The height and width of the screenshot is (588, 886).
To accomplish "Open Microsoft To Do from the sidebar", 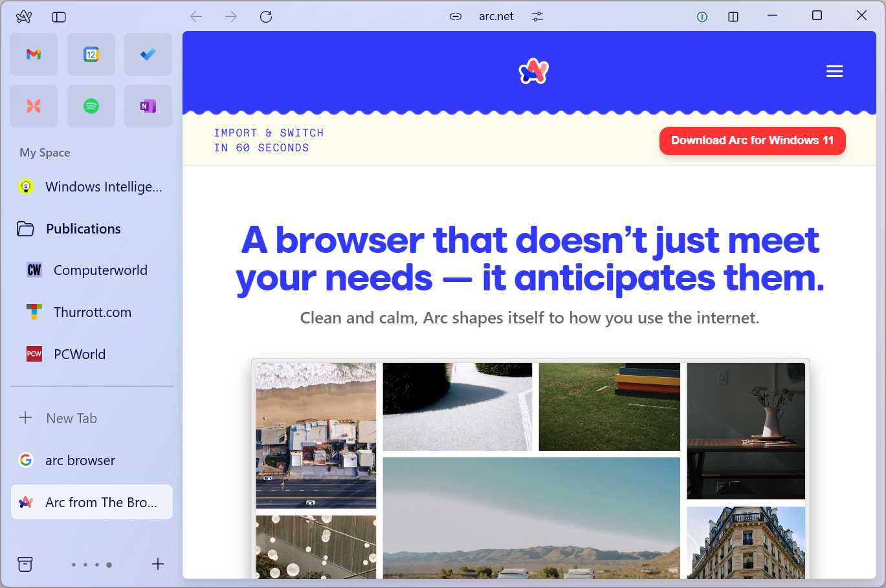I will coord(148,54).
